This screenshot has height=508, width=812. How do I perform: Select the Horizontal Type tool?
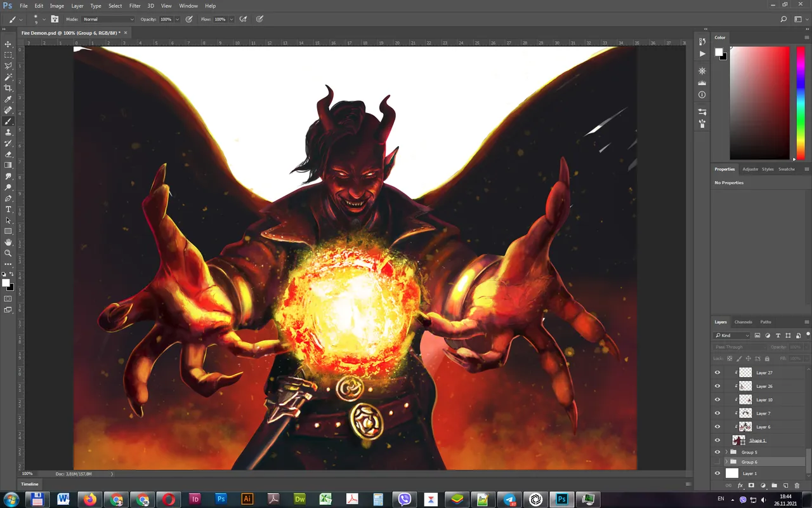coord(8,210)
